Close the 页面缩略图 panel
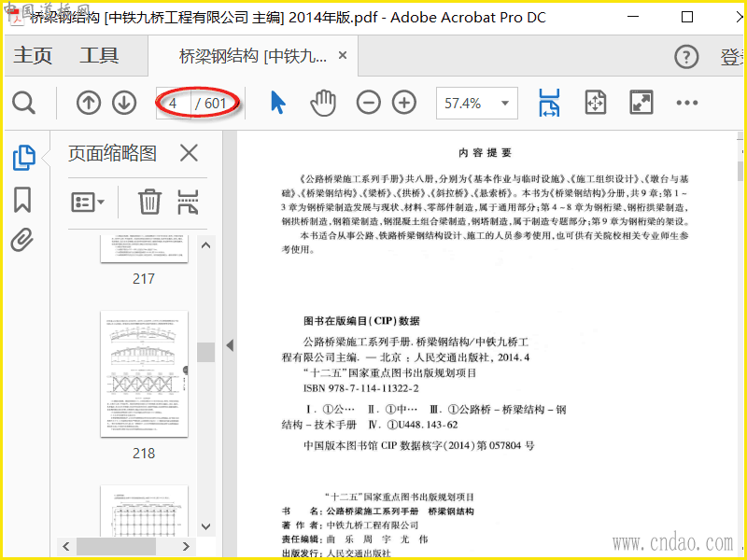Image resolution: width=747 pixels, height=560 pixels. tap(189, 153)
